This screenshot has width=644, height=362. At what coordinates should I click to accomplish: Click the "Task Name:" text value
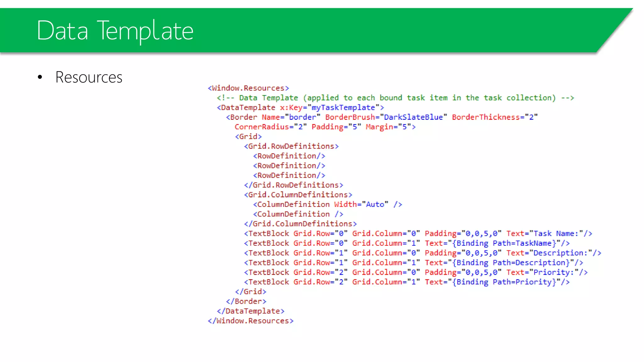click(556, 234)
